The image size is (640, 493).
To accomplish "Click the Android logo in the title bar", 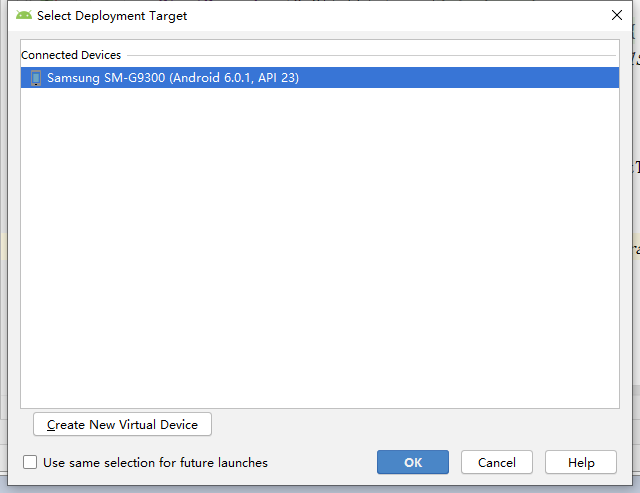I will coord(24,16).
